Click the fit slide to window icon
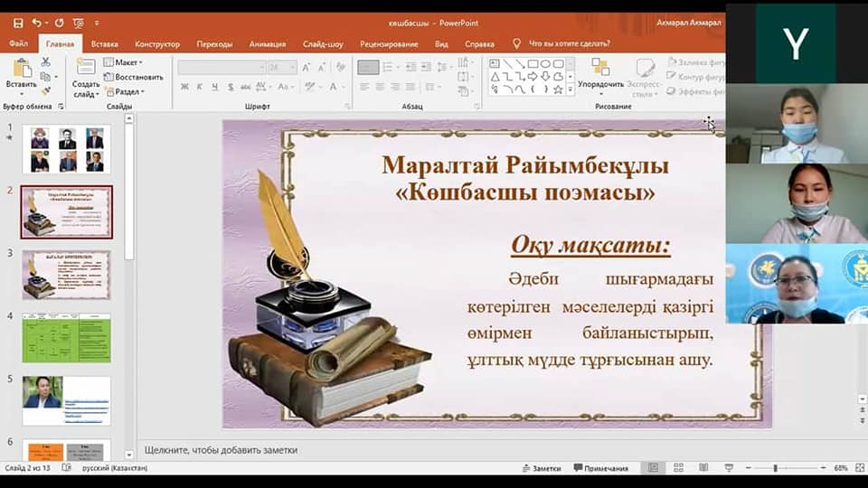 coord(858,468)
